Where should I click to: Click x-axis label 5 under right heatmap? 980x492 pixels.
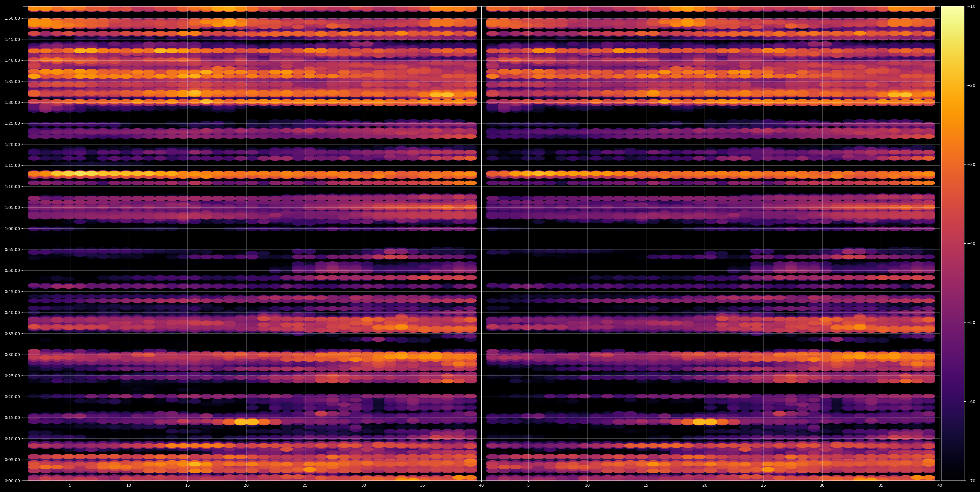point(528,486)
